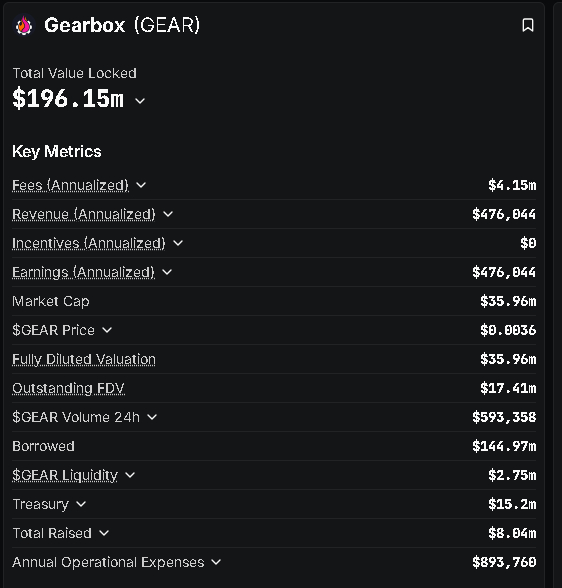This screenshot has height=588, width=562.
Task: Click the Earnings value $476,044
Action: coord(504,272)
